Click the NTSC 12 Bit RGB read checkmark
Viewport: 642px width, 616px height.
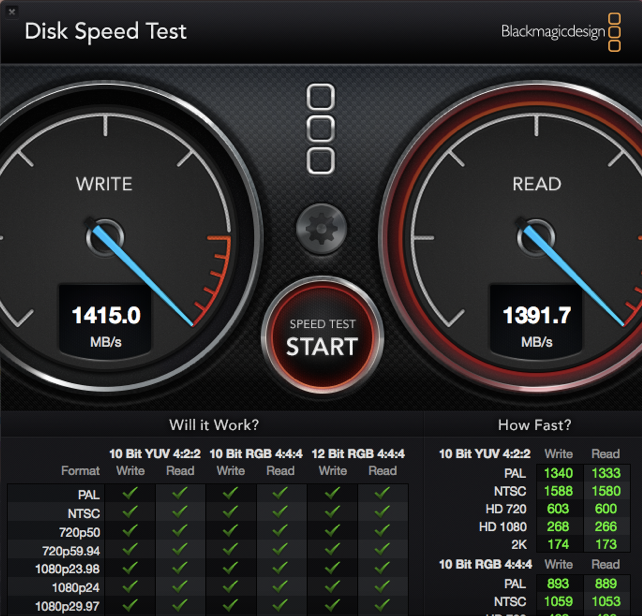click(382, 512)
